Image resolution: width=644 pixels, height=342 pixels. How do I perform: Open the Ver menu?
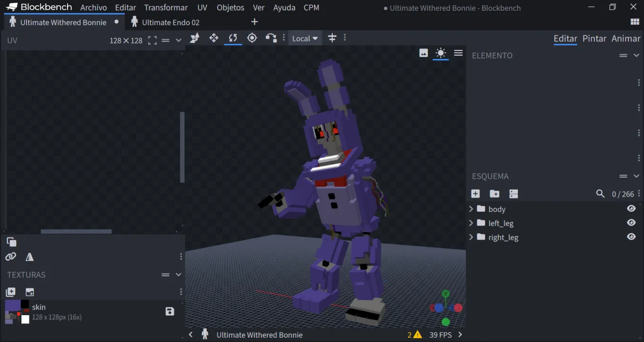259,8
